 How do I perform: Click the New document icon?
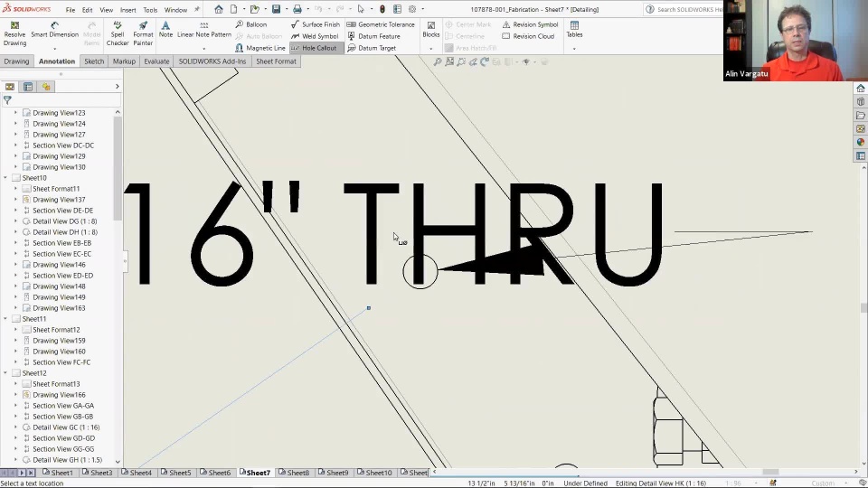click(233, 9)
